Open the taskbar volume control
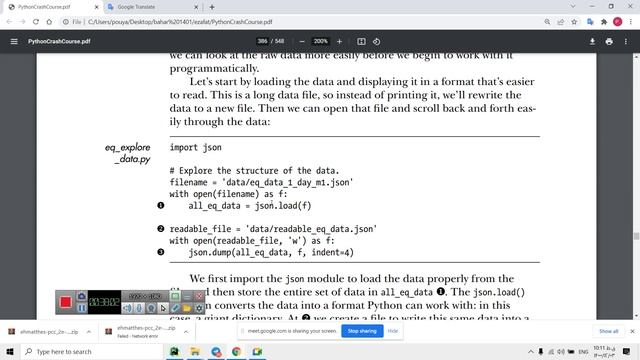Screen dimensions: 640x360 (561, 351)
